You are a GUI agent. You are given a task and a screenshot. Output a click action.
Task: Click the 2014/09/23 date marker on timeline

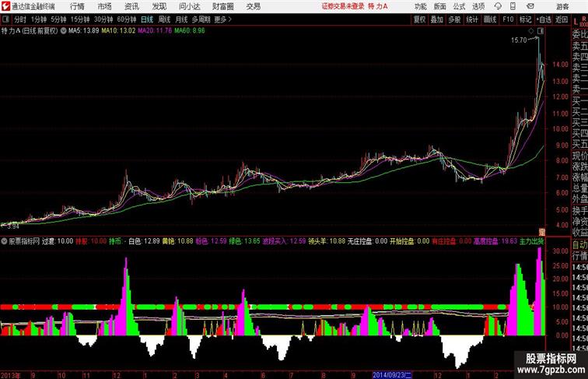point(392,375)
